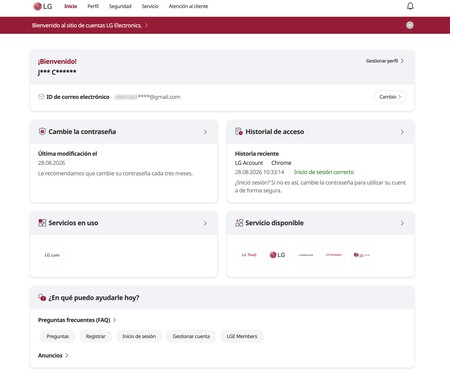Image resolution: width=450 pixels, height=376 pixels.
Task: Click the Servicio disponible icon
Action: point(239,223)
